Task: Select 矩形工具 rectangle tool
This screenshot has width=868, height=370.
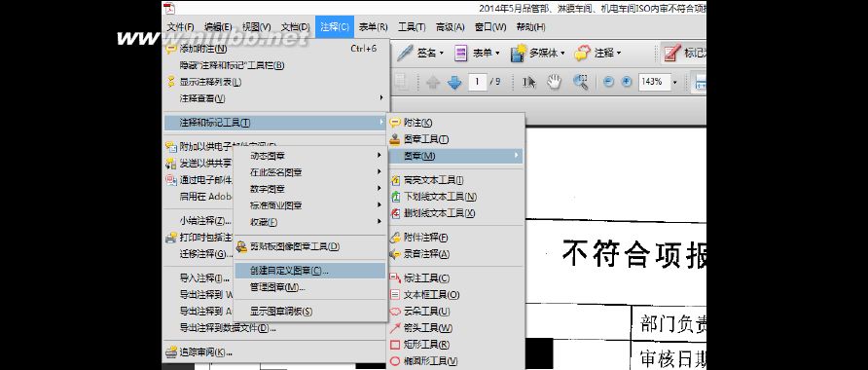Action: point(455,345)
